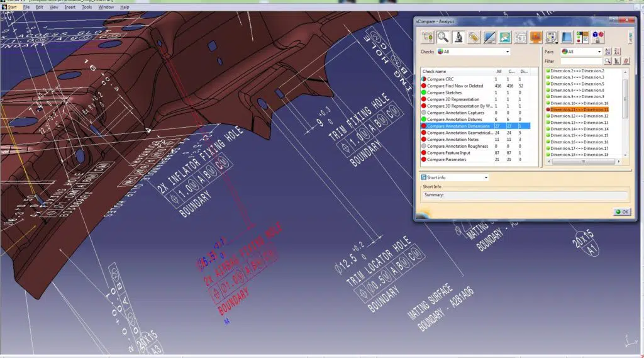Screen dimensions: 644x358
Task: Expand the Pairs All dropdown
Action: tap(581, 52)
